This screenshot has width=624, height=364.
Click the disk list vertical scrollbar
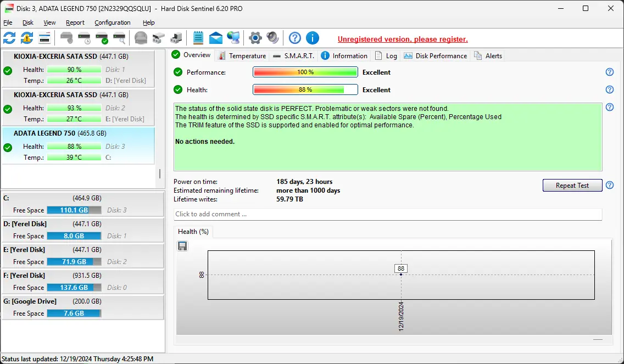point(160,174)
